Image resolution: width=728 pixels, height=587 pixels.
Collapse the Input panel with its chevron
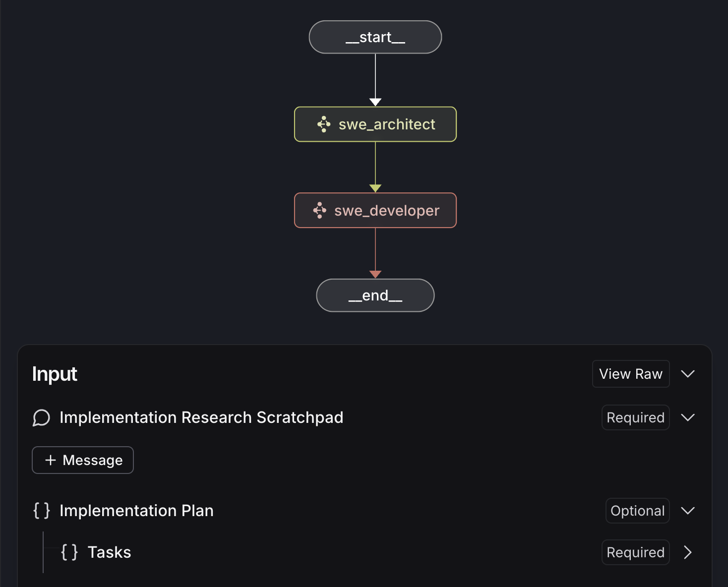click(688, 374)
